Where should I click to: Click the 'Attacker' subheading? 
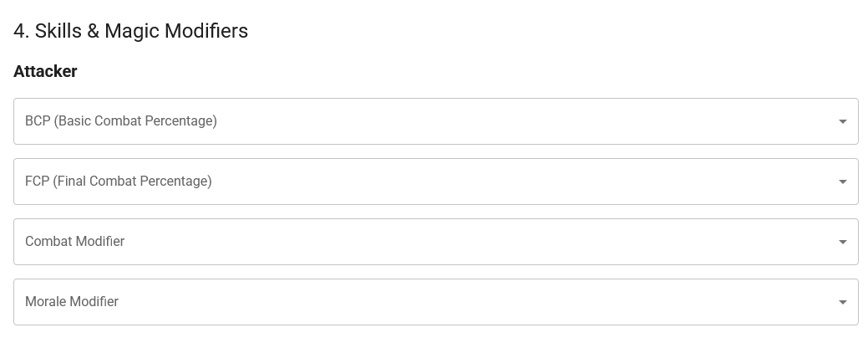pos(45,72)
